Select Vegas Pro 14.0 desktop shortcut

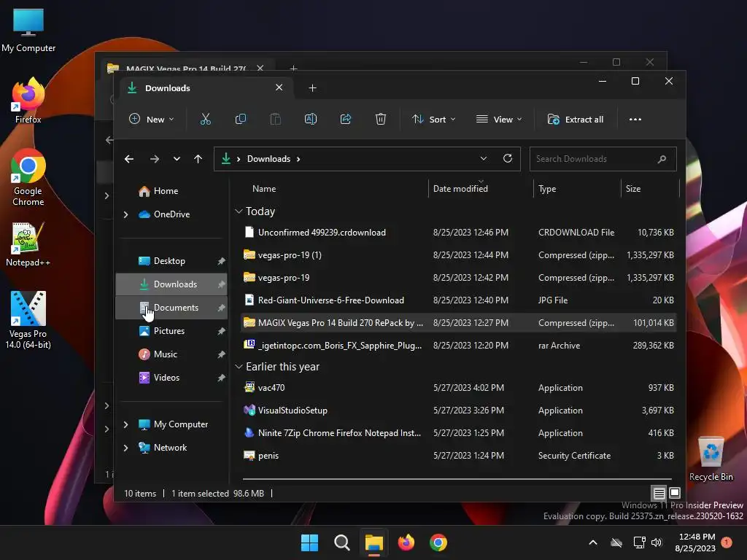click(x=28, y=320)
